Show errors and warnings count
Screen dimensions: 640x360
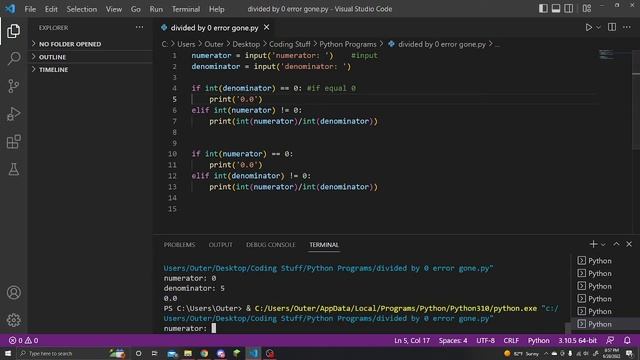(24, 340)
